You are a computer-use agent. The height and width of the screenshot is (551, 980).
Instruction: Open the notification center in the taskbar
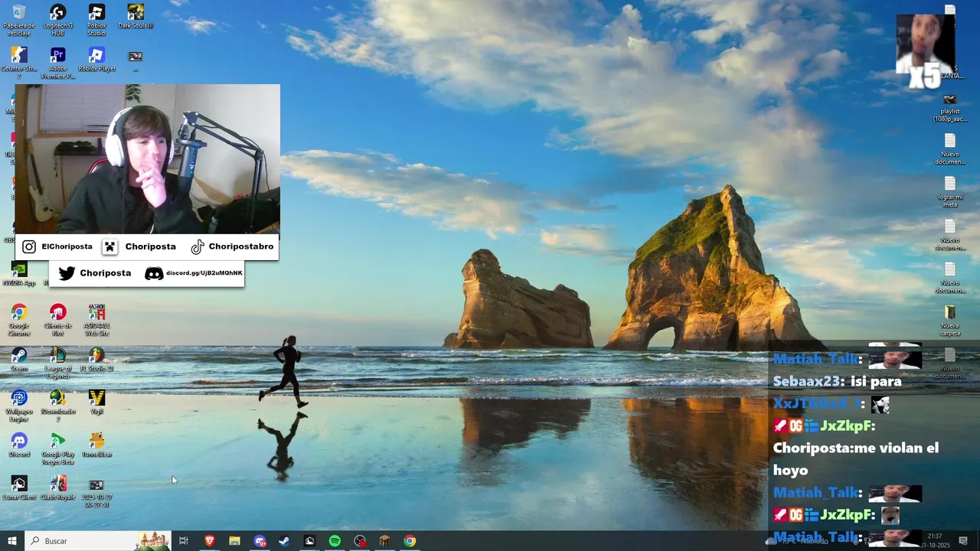pyautogui.click(x=963, y=541)
